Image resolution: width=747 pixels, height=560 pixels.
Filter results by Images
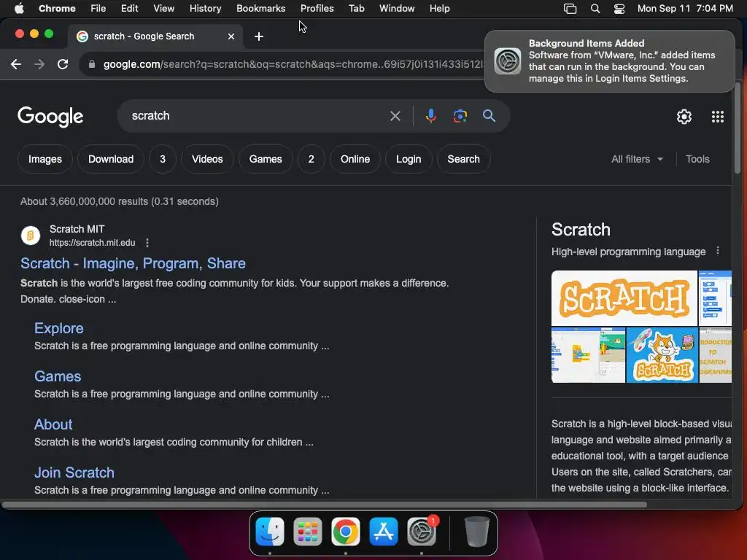pyautogui.click(x=44, y=159)
